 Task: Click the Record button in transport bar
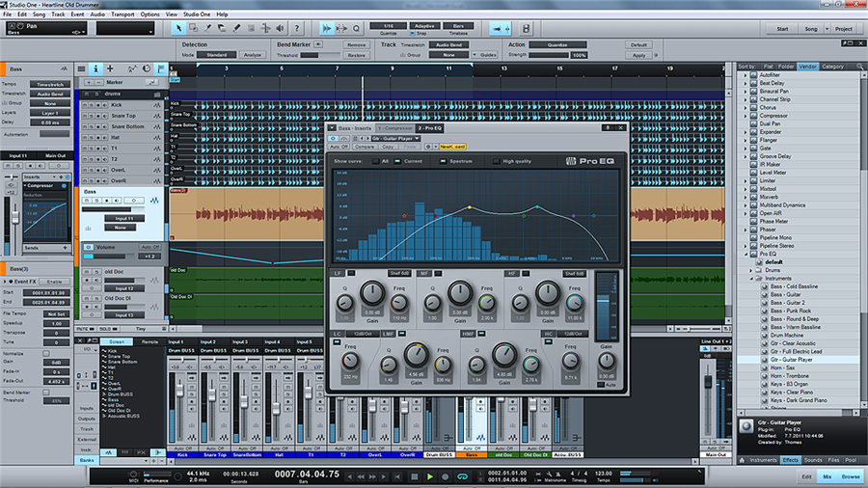point(443,476)
